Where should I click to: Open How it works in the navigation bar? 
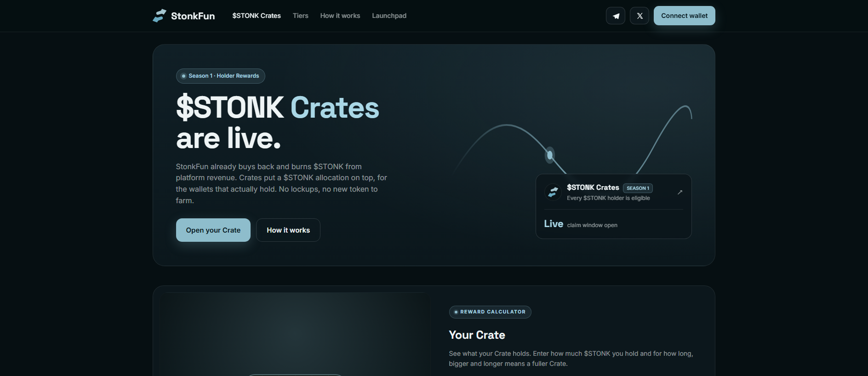coord(340,16)
